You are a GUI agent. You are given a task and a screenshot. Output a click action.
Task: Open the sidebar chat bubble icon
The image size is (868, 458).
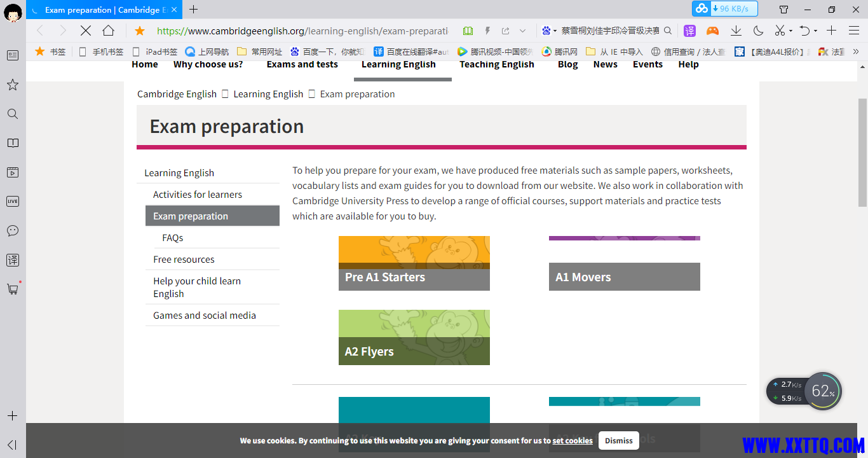coord(13,231)
